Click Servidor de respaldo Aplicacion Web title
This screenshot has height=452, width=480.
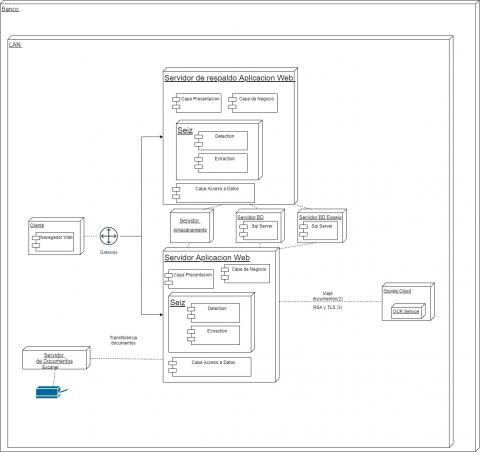(229, 78)
